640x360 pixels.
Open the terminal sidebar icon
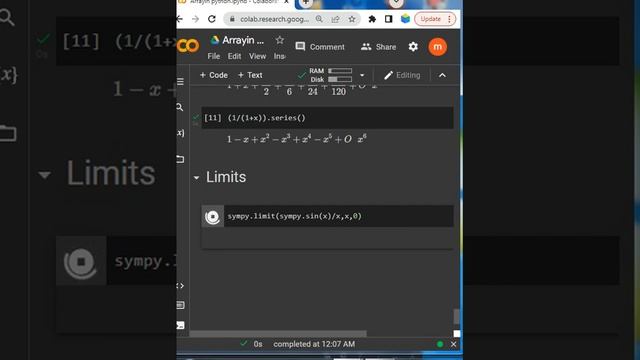[180, 325]
